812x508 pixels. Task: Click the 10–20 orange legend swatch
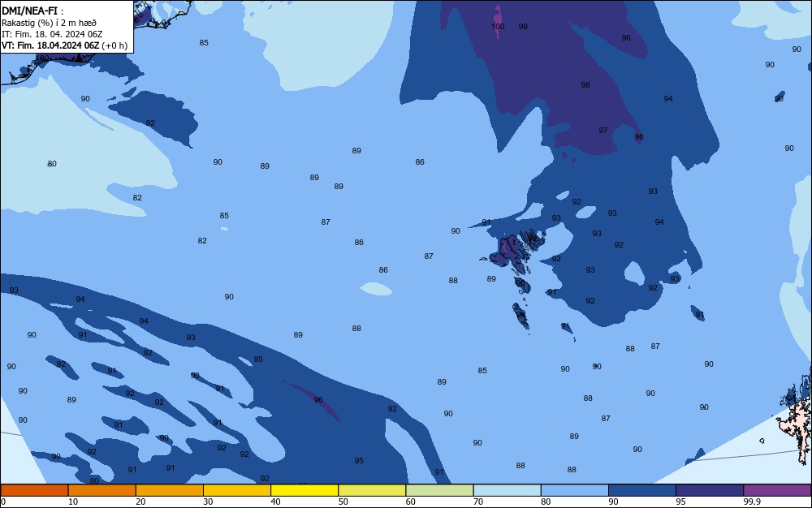(102, 490)
